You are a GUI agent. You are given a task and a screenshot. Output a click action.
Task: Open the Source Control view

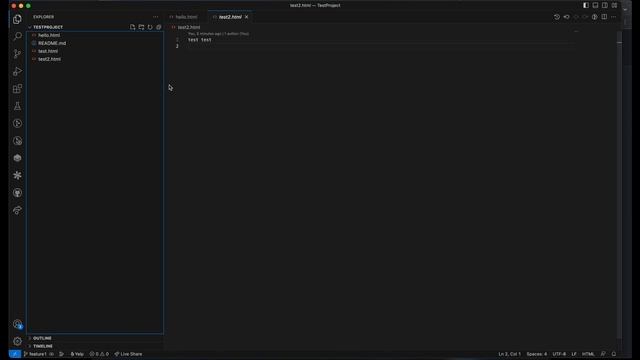[17, 54]
